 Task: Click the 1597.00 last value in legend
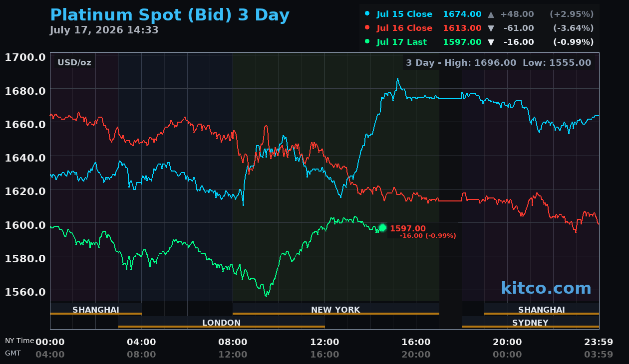(x=462, y=42)
